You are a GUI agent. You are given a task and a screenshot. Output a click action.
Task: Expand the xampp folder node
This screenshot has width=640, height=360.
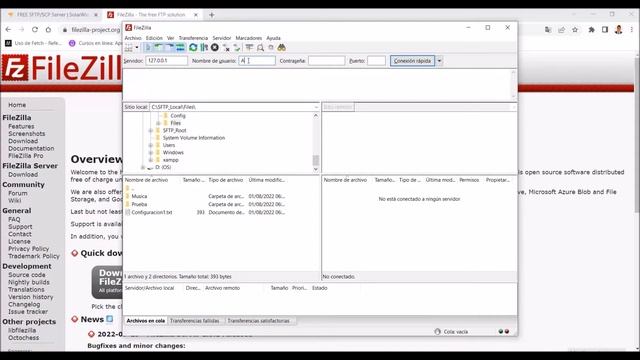(151, 160)
